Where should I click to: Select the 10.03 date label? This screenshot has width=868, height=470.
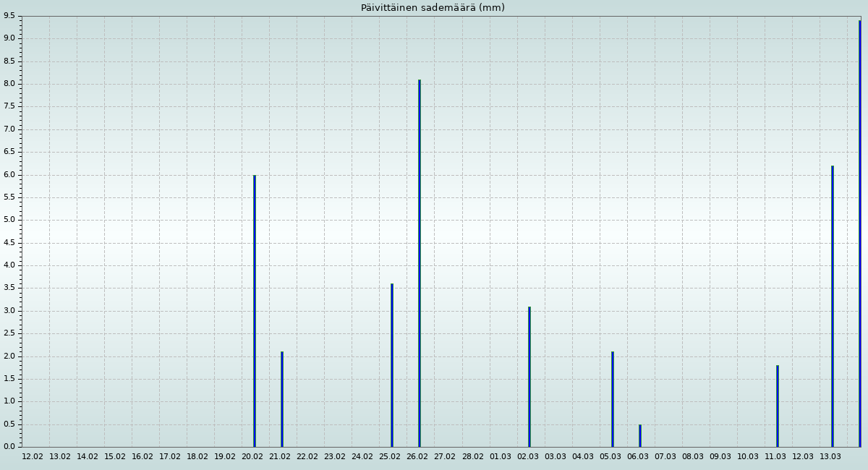(x=748, y=457)
